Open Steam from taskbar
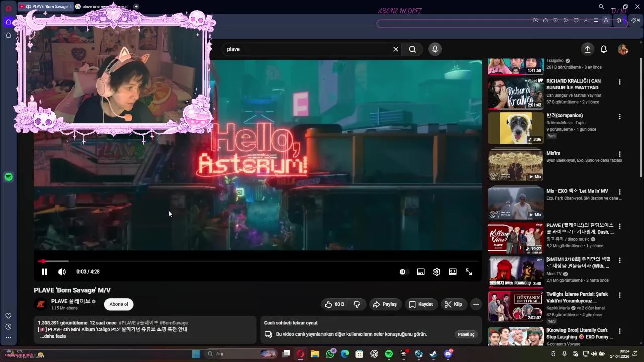The width and height of the screenshot is (644, 362). [x=433, y=354]
